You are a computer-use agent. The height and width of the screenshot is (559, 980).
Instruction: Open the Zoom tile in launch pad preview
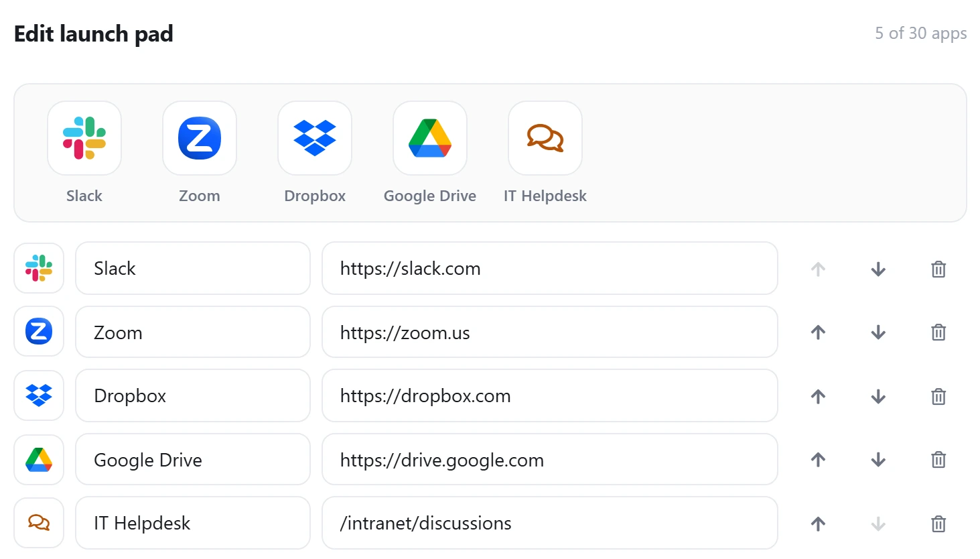(x=200, y=138)
